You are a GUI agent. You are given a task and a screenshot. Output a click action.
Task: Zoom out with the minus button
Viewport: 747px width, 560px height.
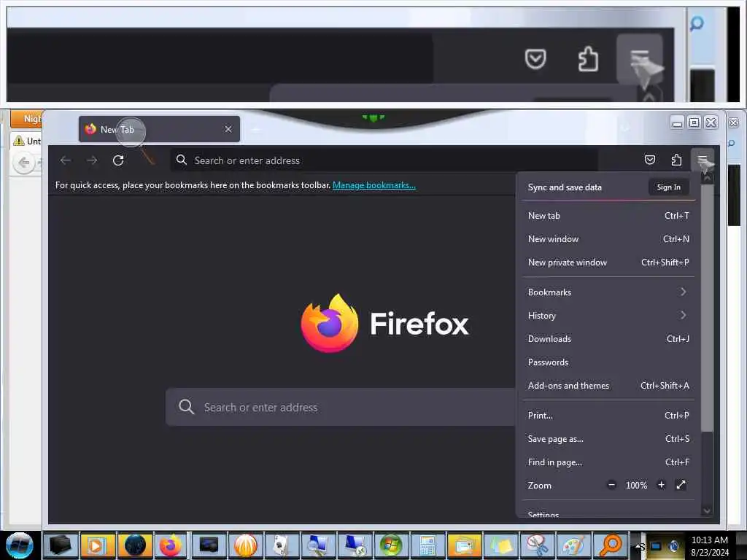612,485
